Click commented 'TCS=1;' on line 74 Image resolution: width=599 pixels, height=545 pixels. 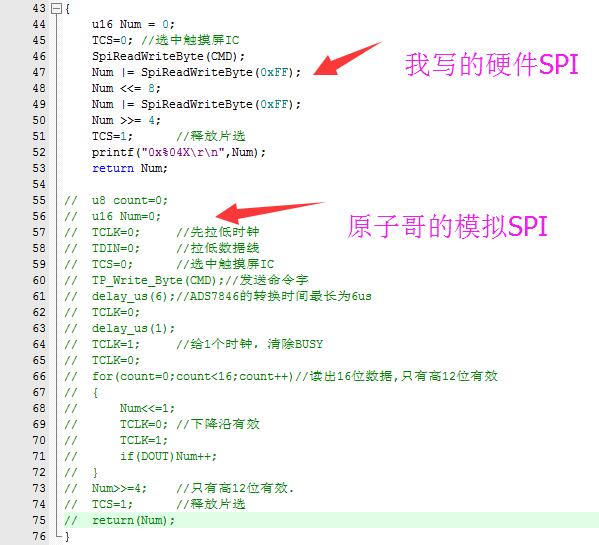tap(112, 505)
